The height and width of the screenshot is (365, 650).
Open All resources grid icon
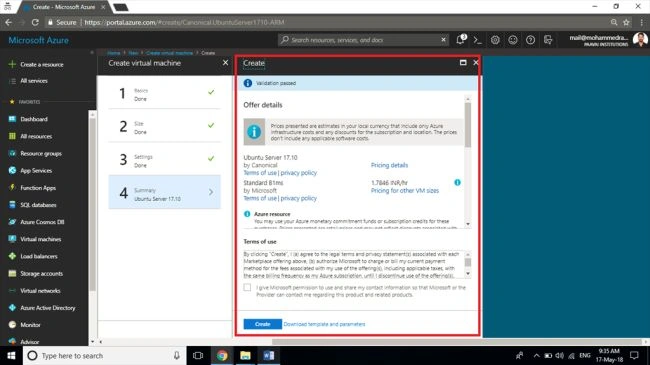tap(12, 136)
